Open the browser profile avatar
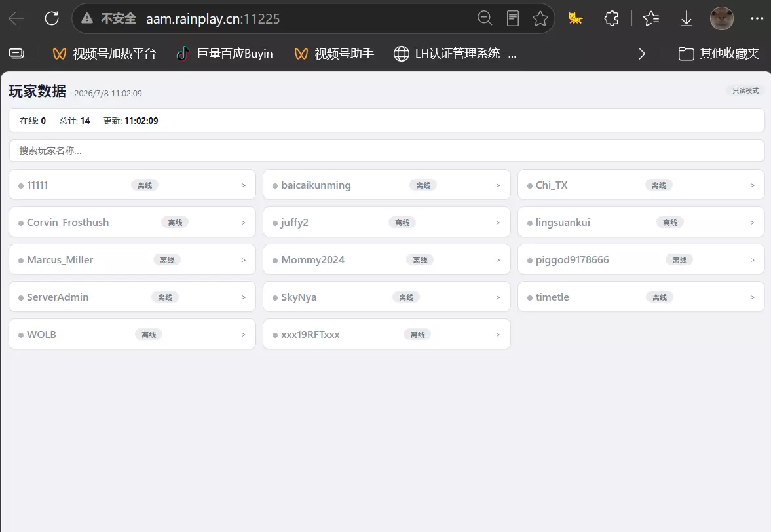The height and width of the screenshot is (532, 771). pos(722,19)
